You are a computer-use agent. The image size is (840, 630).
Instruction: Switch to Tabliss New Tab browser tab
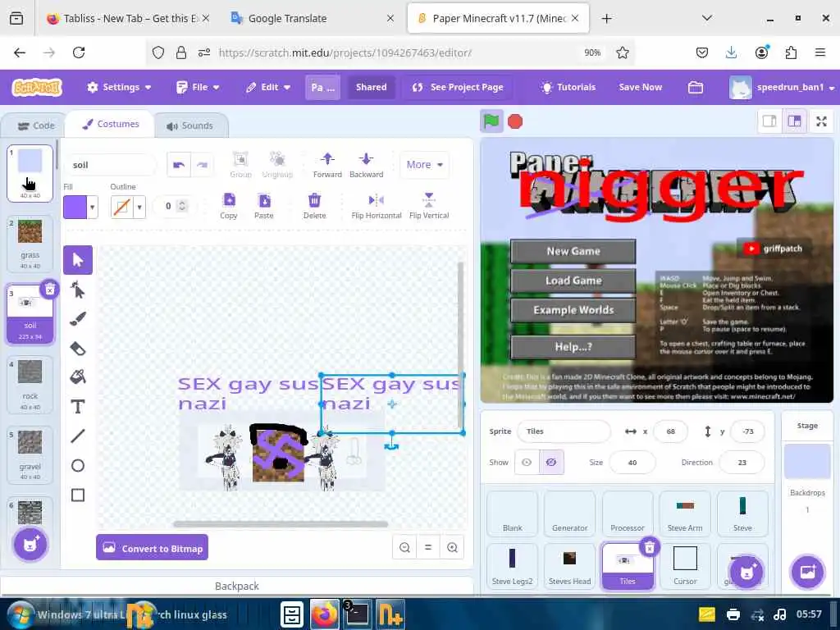(129, 18)
